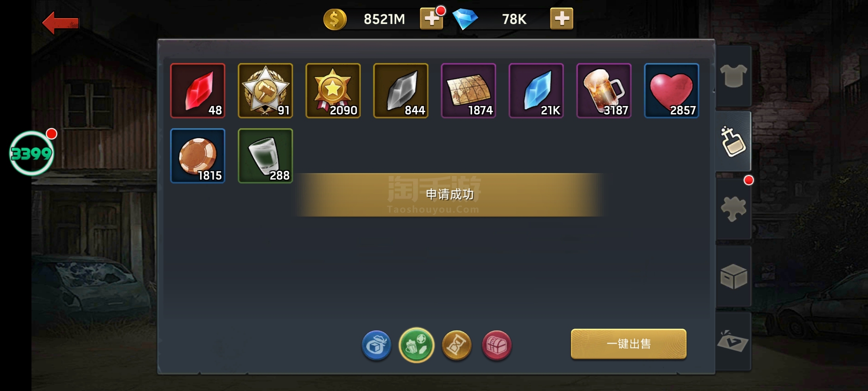
Task: Click the red back arrow
Action: pyautogui.click(x=60, y=23)
